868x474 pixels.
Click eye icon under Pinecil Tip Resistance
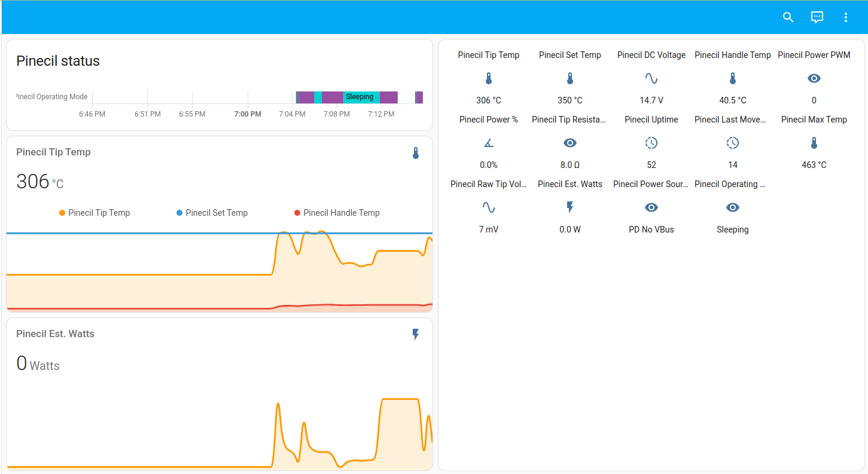(x=569, y=143)
